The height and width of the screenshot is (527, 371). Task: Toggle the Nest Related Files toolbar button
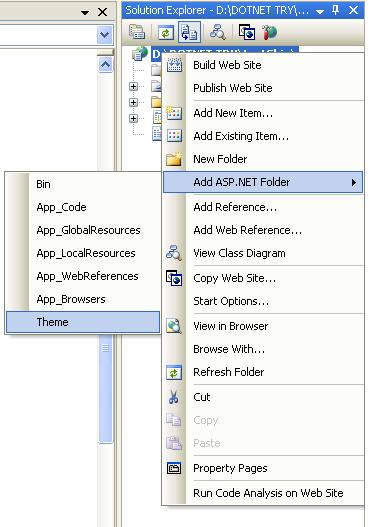[189, 32]
